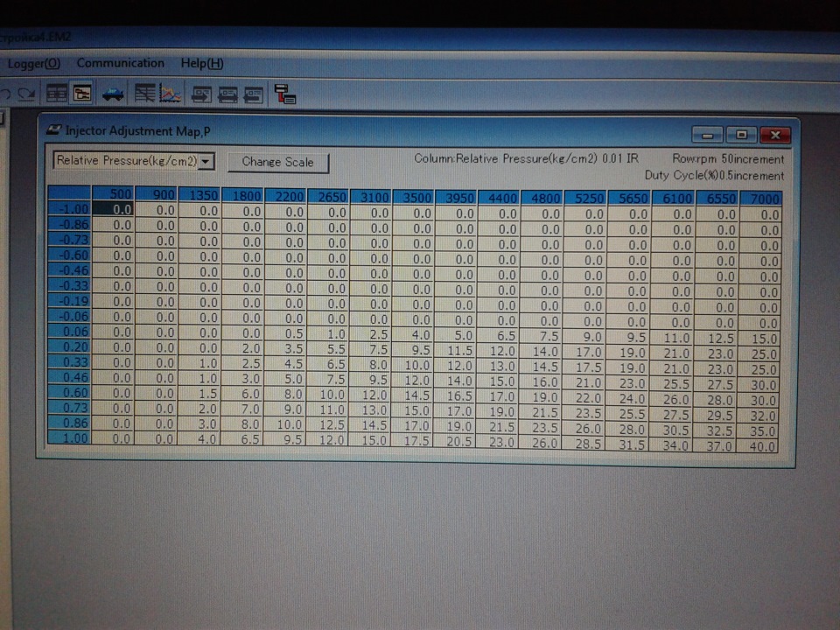Open the Logger menu

pos(34,63)
